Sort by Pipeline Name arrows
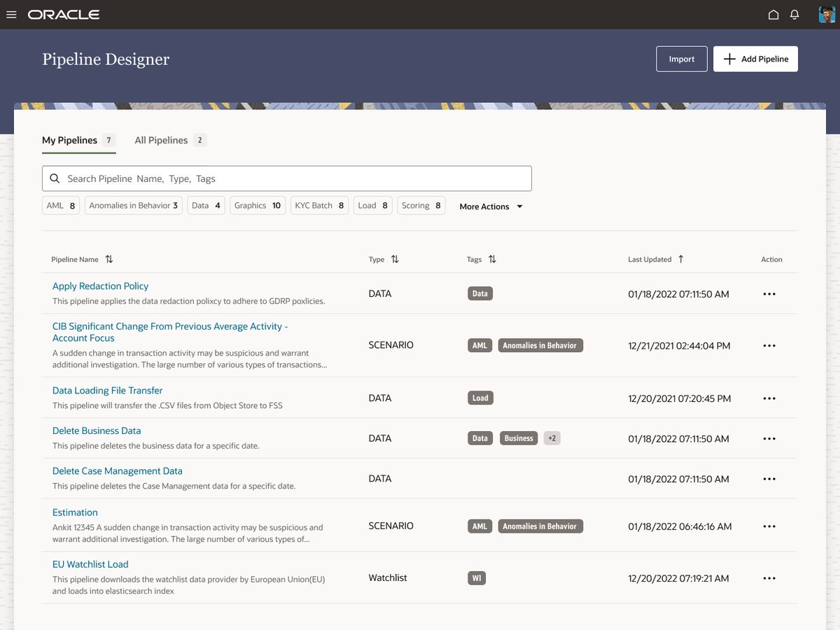 (x=108, y=259)
